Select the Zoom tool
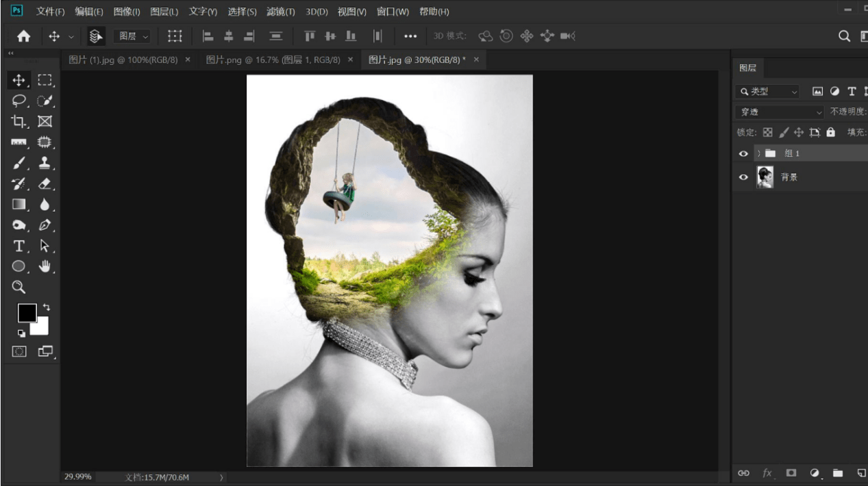 coord(18,287)
